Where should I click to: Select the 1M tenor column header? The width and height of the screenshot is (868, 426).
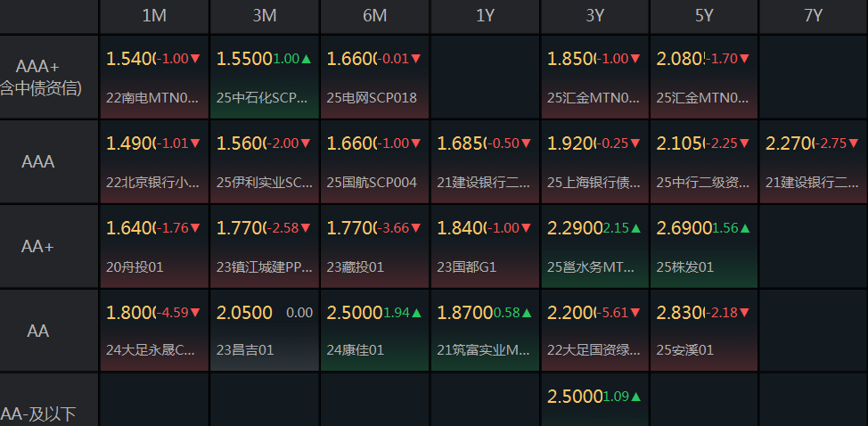click(154, 16)
